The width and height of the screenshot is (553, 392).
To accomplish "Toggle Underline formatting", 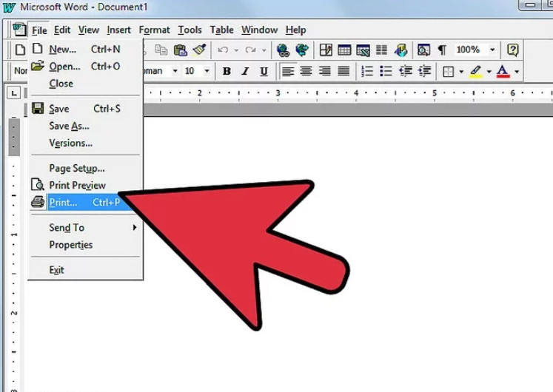I will 264,72.
